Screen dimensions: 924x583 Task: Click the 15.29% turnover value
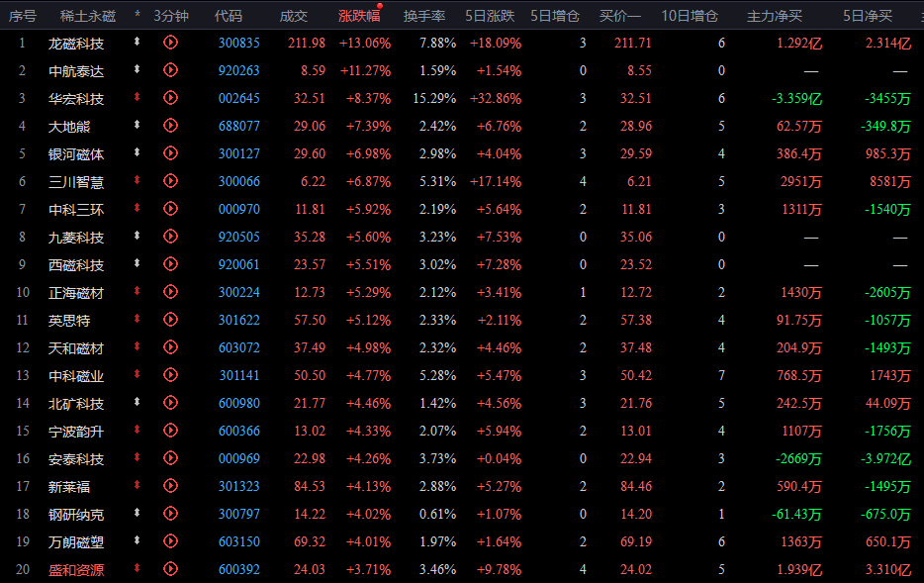(x=434, y=98)
